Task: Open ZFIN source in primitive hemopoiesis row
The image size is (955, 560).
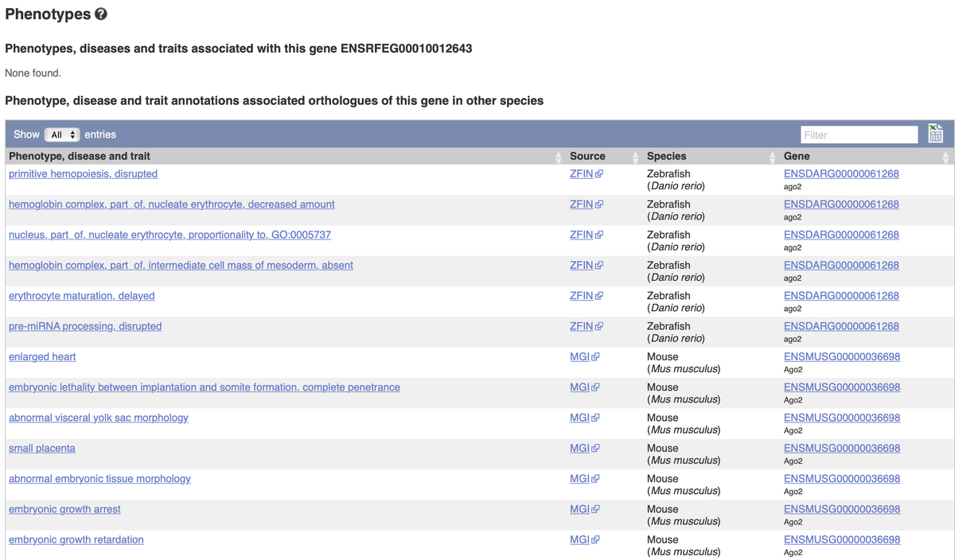Action: point(586,173)
